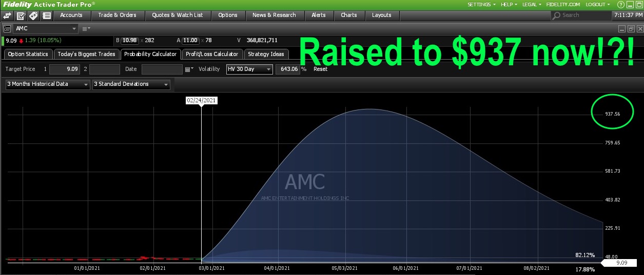Open the calendar date picker icon
Viewport: 644px width, 275px height.
pyautogui.click(x=189, y=69)
